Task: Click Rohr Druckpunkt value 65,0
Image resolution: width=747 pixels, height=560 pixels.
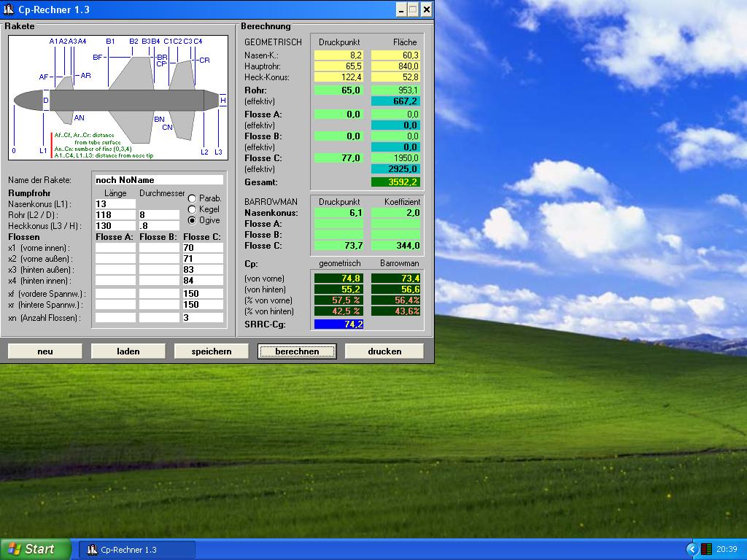Action: click(x=338, y=90)
